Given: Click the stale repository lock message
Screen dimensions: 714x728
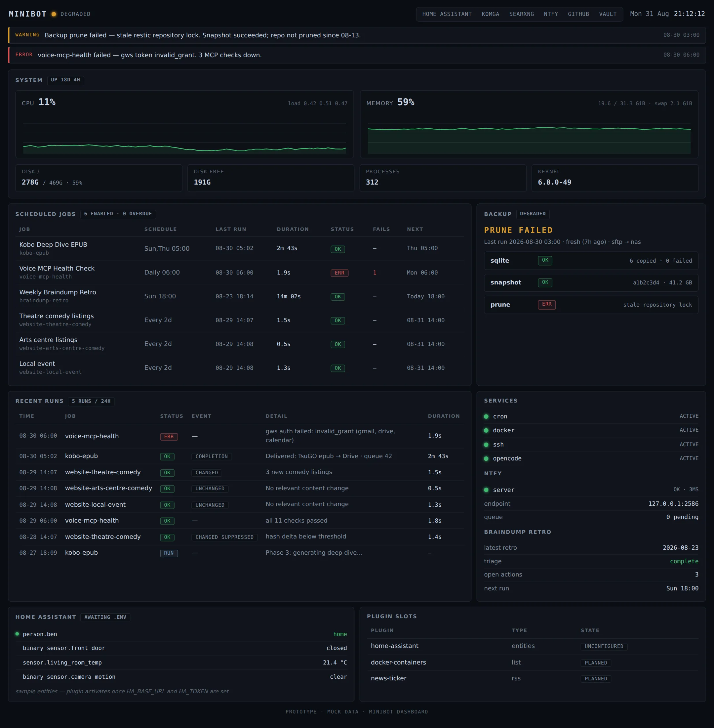Looking at the screenshot, I should [657, 305].
